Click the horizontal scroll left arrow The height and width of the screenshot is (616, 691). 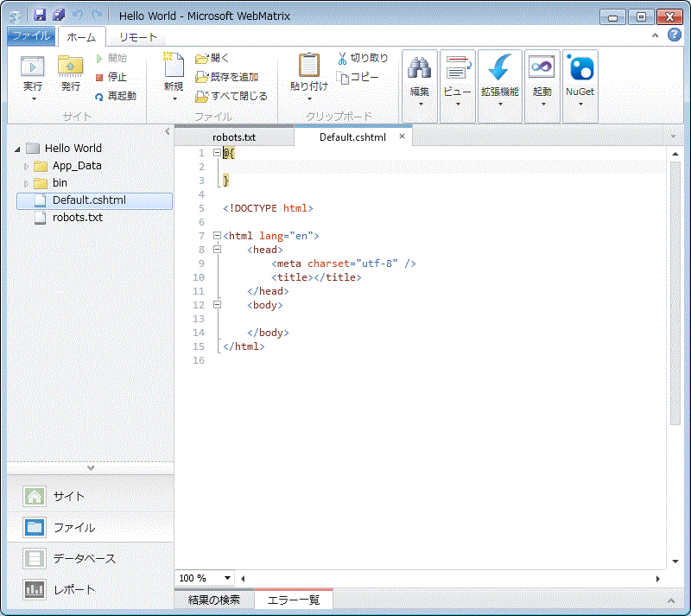tap(243, 579)
